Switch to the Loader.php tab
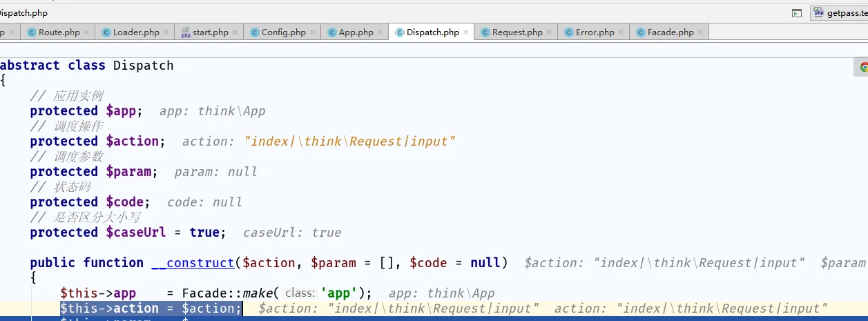Viewport: 868px width, 321px height. (x=135, y=32)
